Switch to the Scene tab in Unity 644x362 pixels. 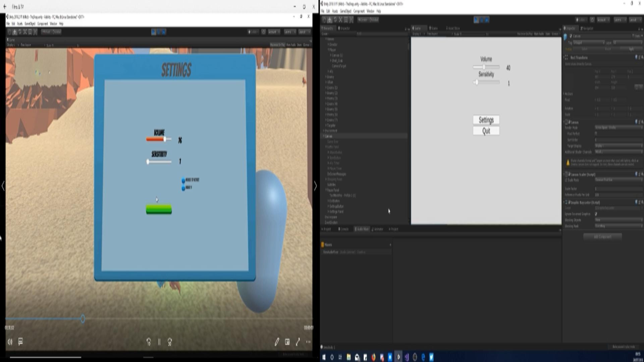433,28
